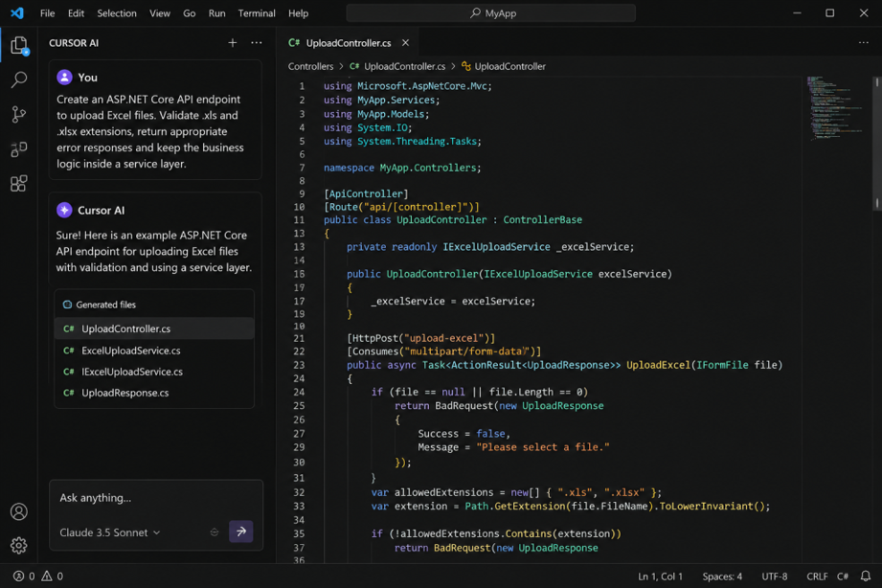Click the allowedExtensions variable declaration
The width and height of the screenshot is (882, 588).
[x=516, y=492]
